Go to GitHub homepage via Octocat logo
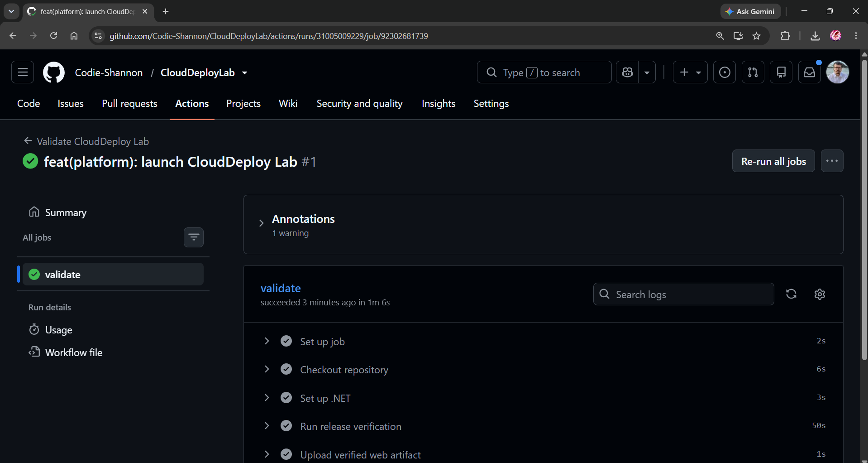This screenshot has height=463, width=868. 54,72
